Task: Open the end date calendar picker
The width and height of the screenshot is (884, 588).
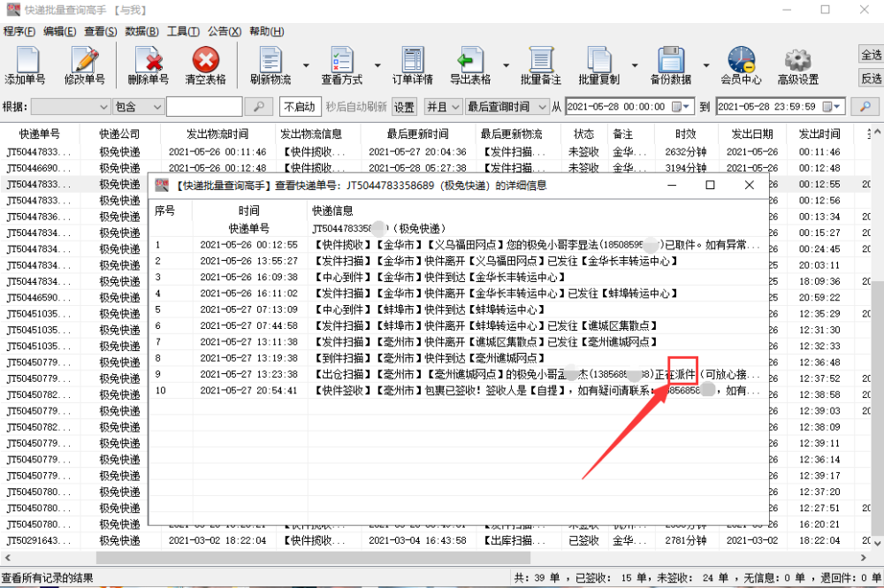Action: pos(832,107)
